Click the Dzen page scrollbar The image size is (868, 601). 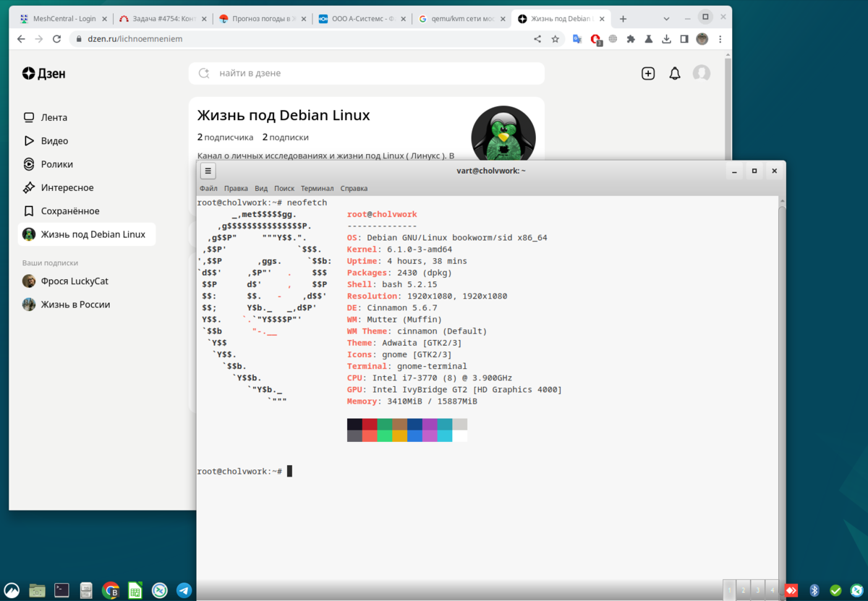click(728, 108)
